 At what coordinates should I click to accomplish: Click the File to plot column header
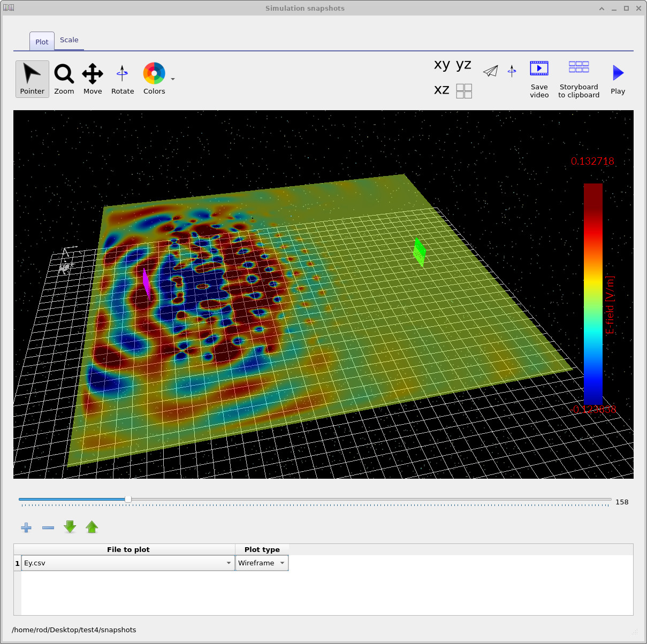pyautogui.click(x=128, y=549)
